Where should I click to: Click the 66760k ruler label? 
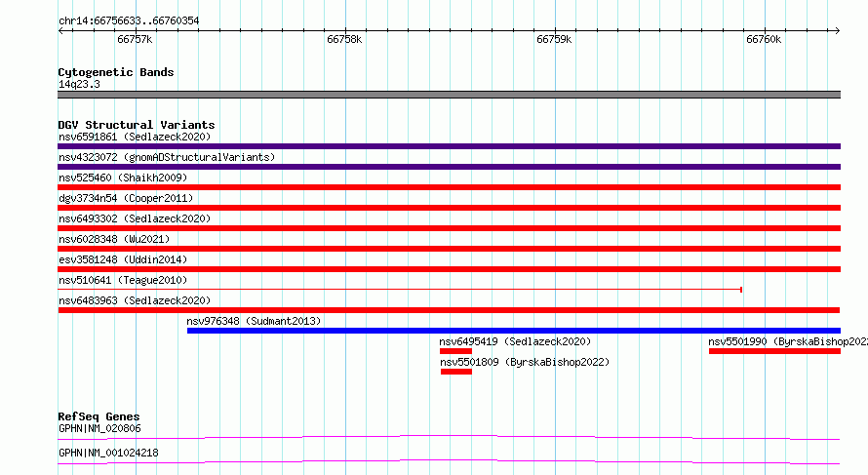(x=764, y=39)
